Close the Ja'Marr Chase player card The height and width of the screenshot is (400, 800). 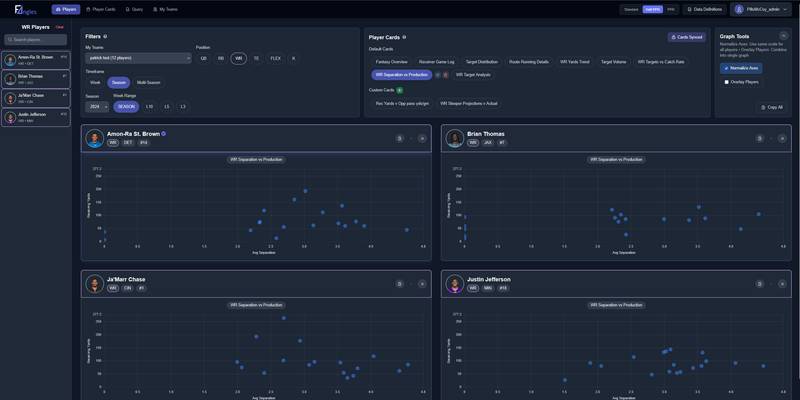point(422,284)
